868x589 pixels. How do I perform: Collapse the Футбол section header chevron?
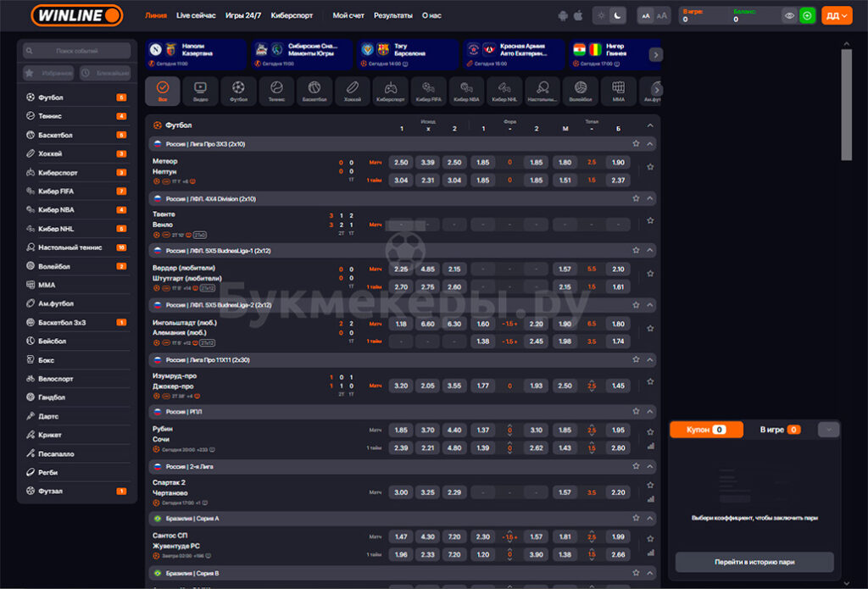(x=650, y=125)
